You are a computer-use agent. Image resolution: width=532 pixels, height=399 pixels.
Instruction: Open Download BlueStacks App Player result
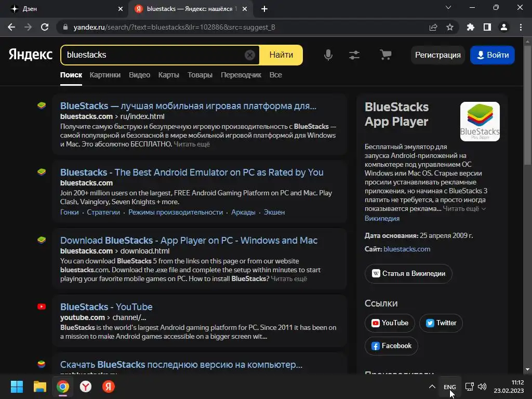(x=189, y=241)
